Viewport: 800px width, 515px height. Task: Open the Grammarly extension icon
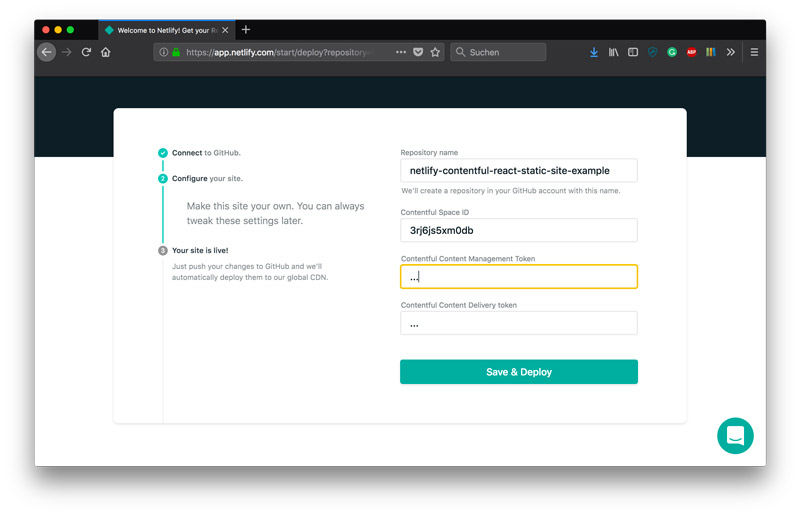coord(672,52)
